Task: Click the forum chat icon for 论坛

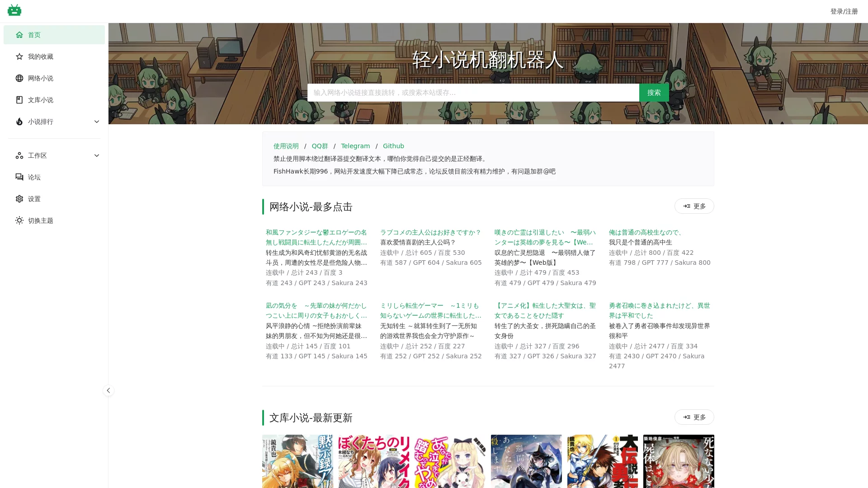Action: [19, 177]
